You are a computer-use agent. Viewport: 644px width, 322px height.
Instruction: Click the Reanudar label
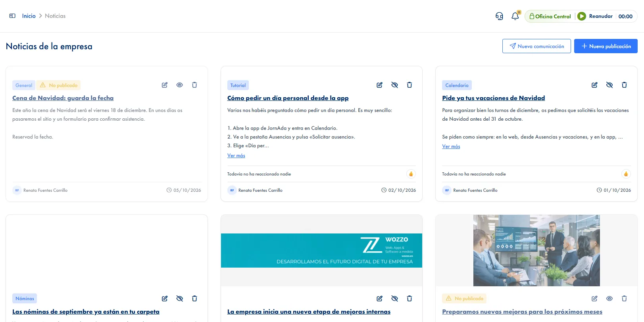(x=601, y=16)
